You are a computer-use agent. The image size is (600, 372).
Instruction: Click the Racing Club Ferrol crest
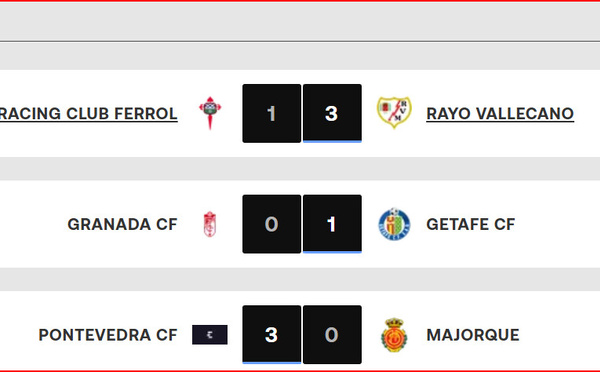coord(210,113)
